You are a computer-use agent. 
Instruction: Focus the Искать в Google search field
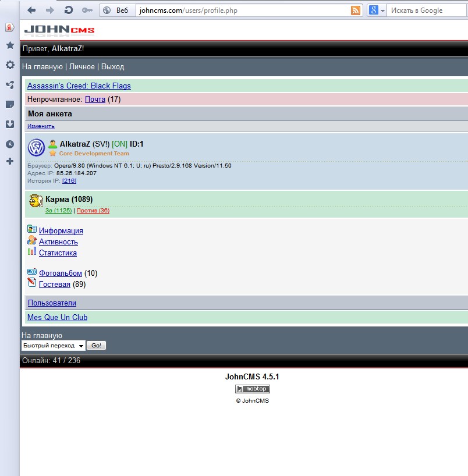pos(428,10)
